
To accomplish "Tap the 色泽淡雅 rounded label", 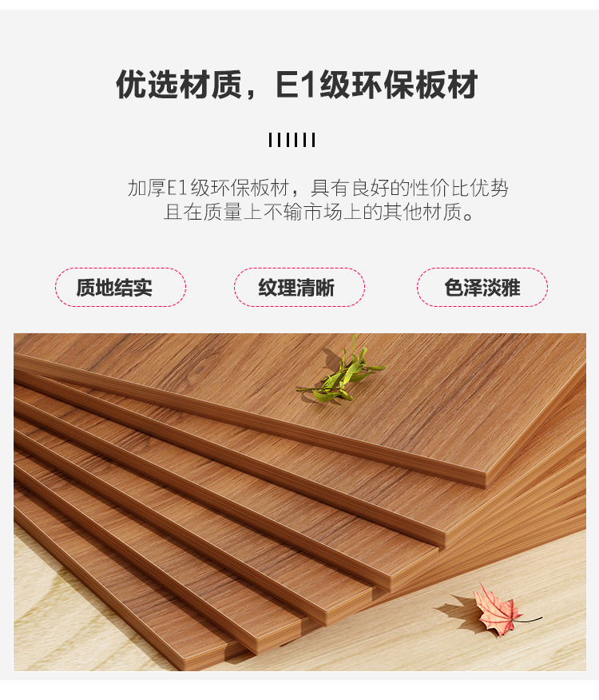I will click(x=482, y=287).
